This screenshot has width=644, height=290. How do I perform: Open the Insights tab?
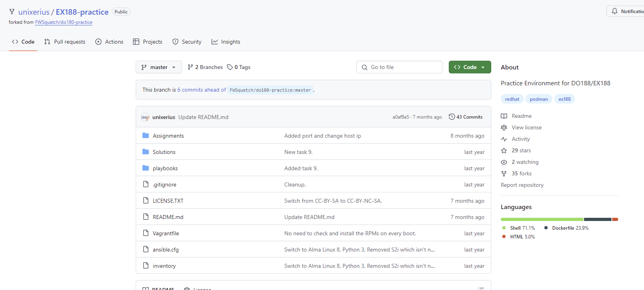pyautogui.click(x=226, y=42)
